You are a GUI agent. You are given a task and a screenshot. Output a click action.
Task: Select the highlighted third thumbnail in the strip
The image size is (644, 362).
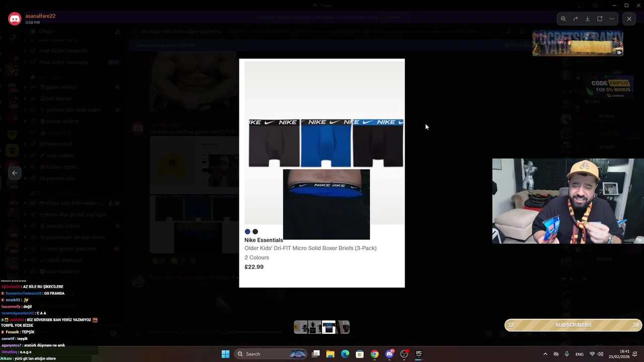click(329, 327)
